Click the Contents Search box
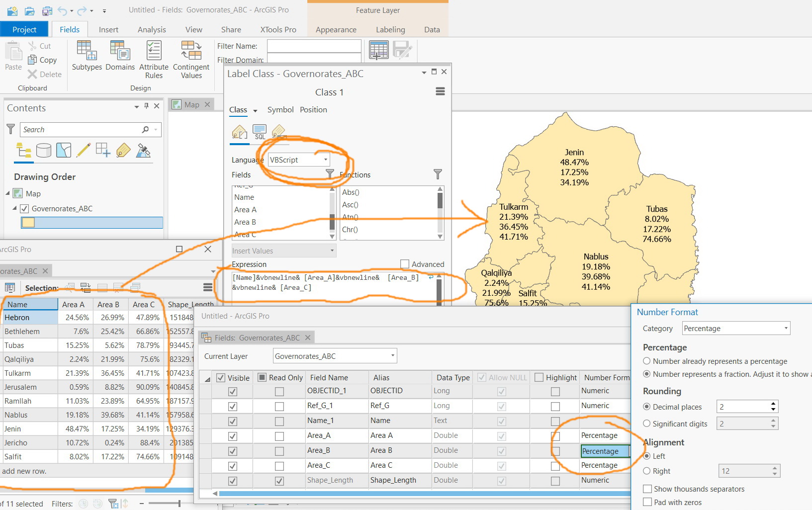Screen dimensions: 812x510 coord(90,129)
